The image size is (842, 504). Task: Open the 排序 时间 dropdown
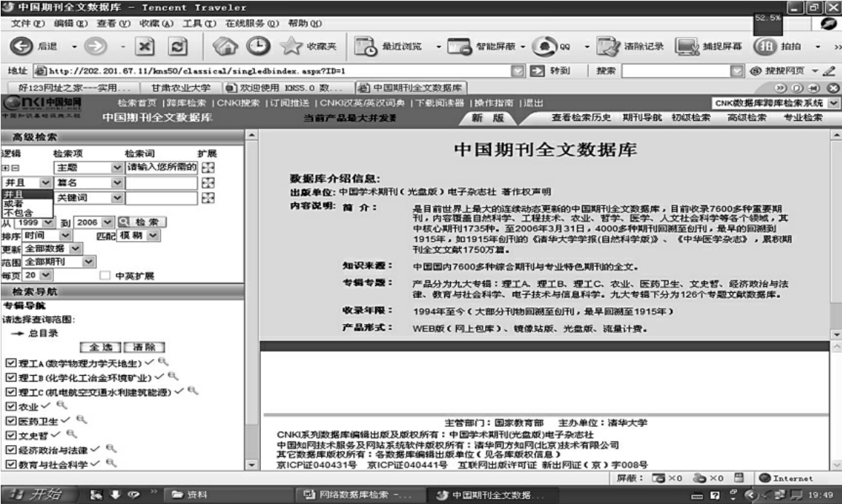tap(65, 235)
